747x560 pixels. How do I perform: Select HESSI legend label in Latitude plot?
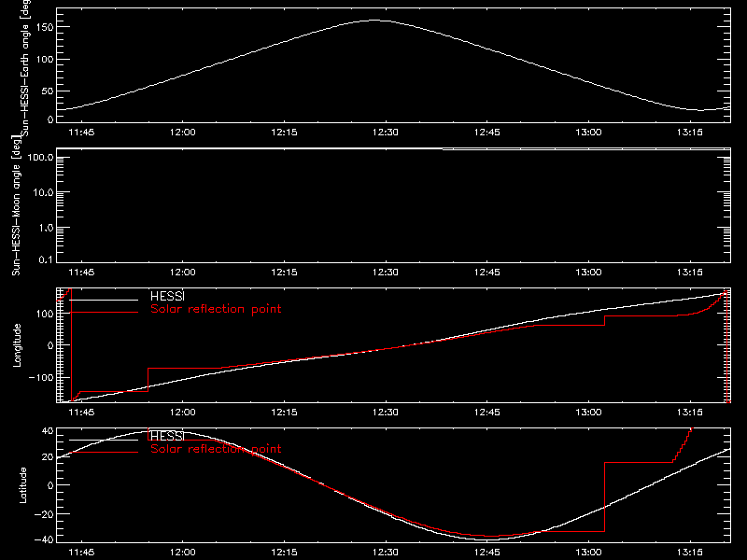click(167, 436)
